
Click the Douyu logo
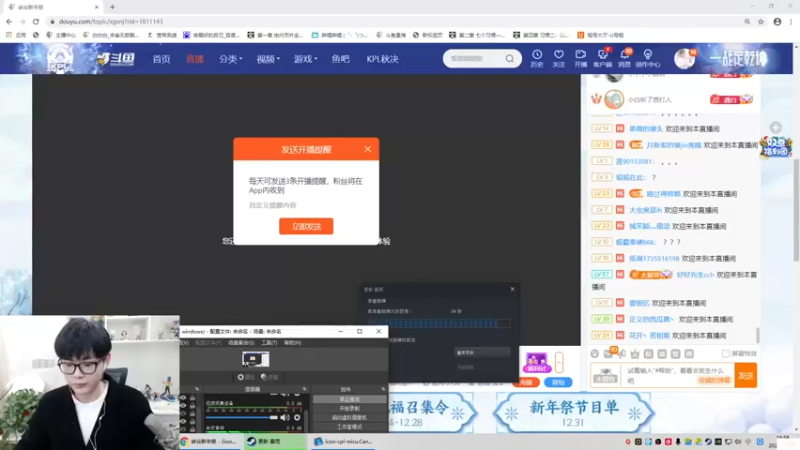[x=116, y=59]
